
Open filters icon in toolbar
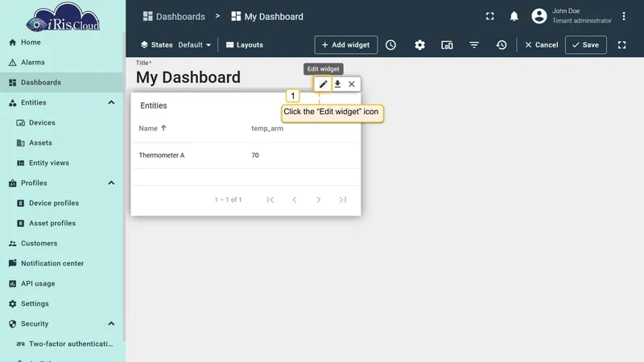(x=474, y=45)
